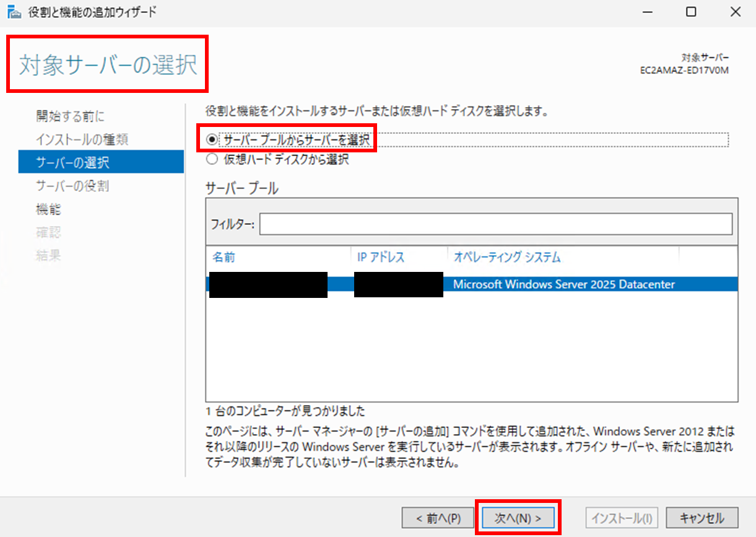Screen dimensions: 756x537
Task: Click the 次へ(N) > button
Action: coord(518,518)
